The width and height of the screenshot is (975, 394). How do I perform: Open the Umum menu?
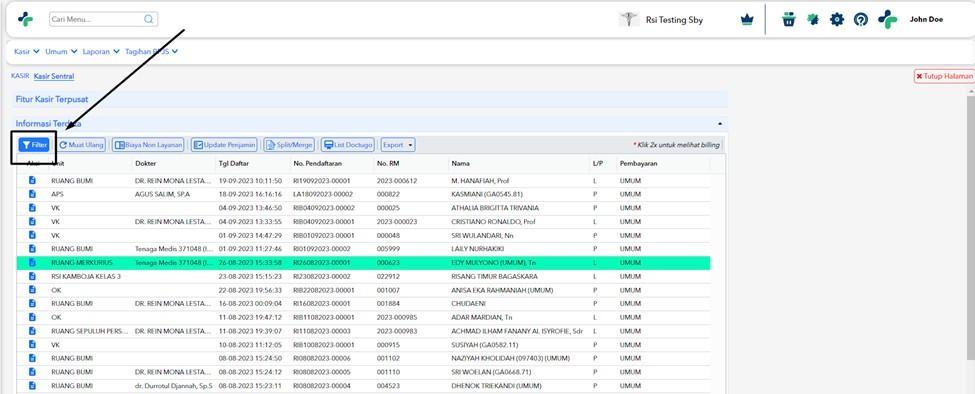point(61,52)
